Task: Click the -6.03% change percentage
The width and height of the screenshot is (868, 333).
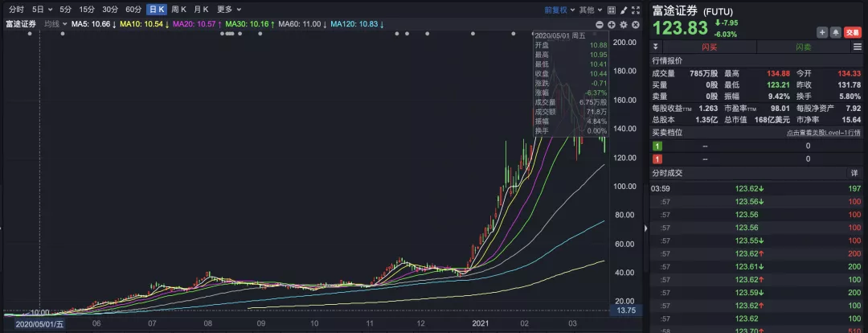Action: point(726,34)
